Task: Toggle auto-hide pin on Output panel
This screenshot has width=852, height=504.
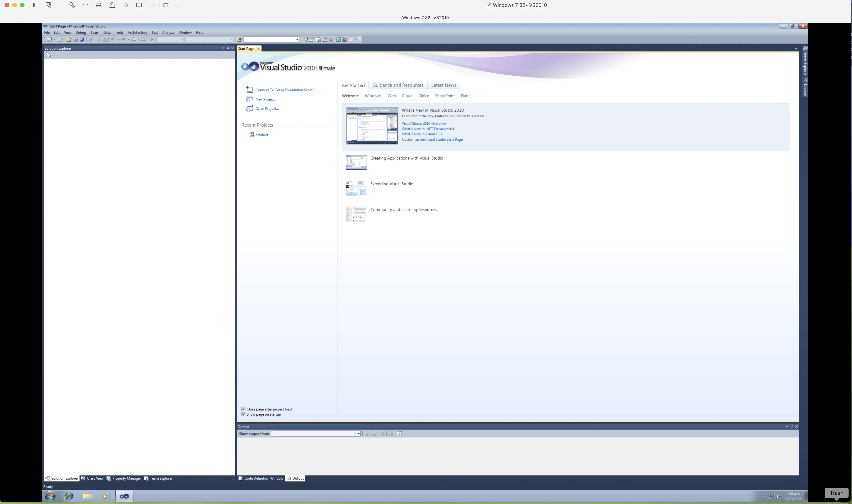Action: tap(791, 427)
